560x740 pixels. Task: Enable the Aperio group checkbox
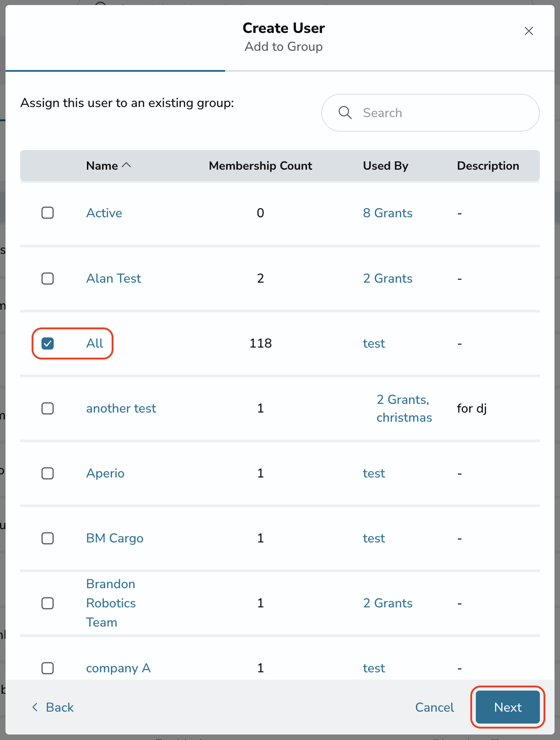click(x=48, y=473)
